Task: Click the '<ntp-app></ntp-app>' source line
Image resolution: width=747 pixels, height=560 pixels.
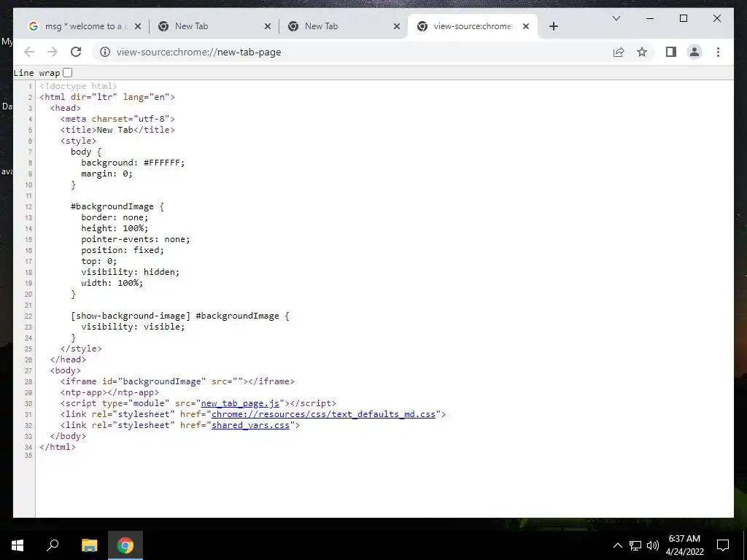Action: 109,392
